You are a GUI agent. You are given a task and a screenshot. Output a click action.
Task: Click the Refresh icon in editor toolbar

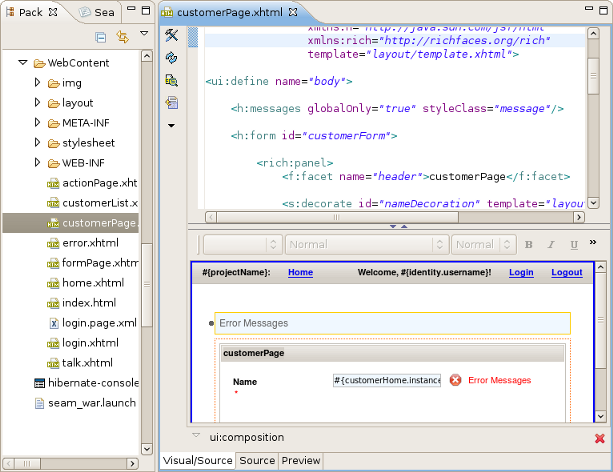171,58
